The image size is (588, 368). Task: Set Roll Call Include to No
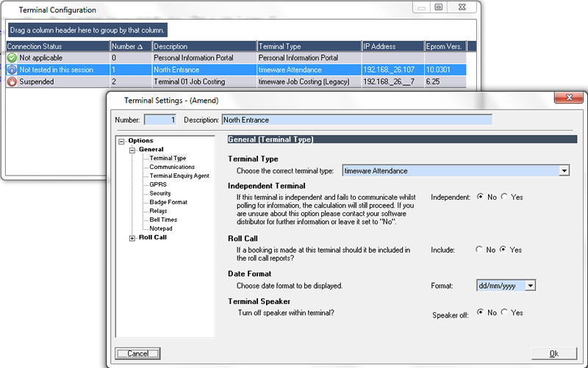pos(480,250)
